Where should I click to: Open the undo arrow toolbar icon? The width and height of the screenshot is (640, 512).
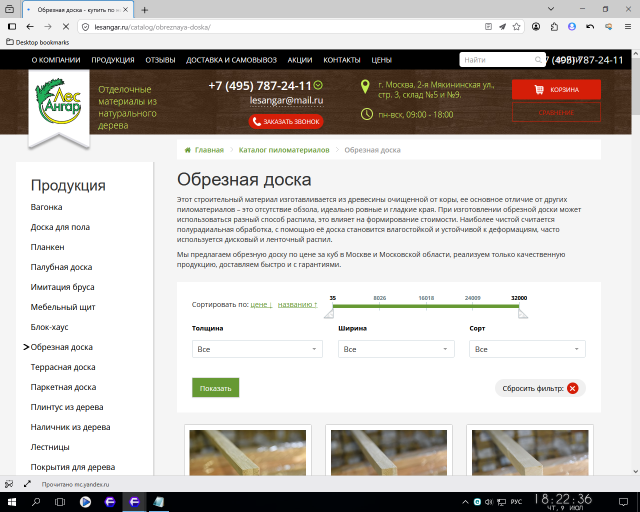[590, 27]
